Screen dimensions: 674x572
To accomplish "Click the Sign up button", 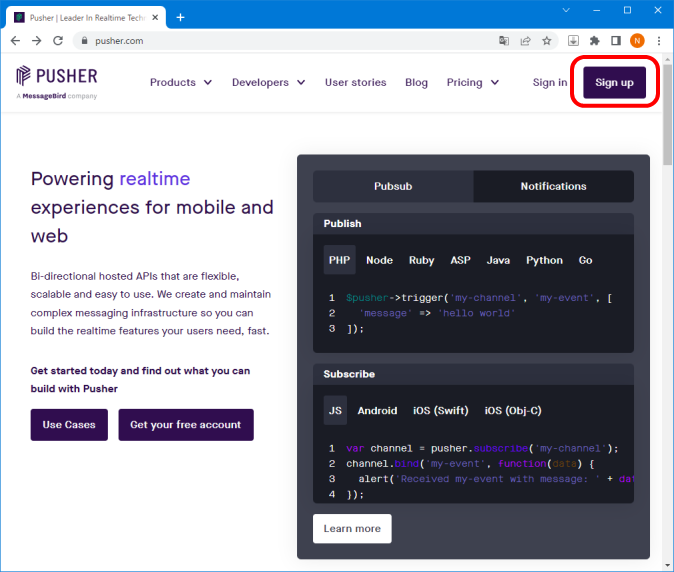I will [614, 83].
